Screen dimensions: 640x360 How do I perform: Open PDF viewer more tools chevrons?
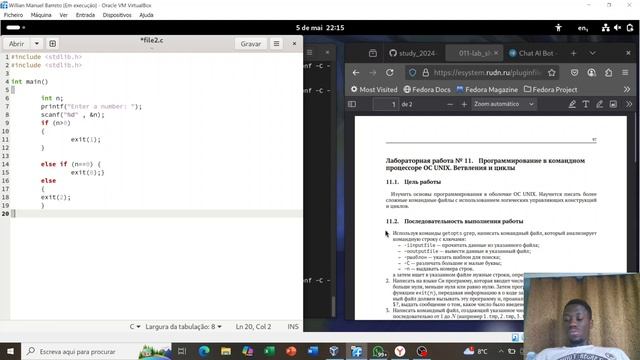[x=629, y=104]
